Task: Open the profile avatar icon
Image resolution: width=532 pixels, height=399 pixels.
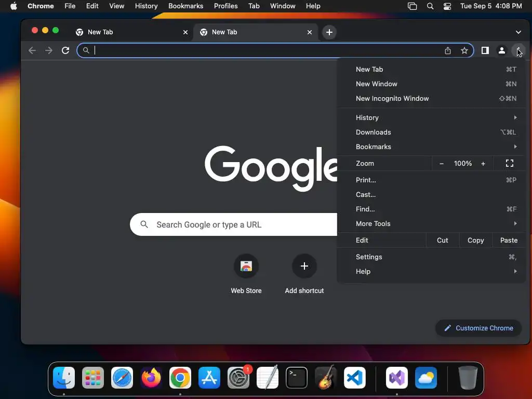Action: coord(502,50)
